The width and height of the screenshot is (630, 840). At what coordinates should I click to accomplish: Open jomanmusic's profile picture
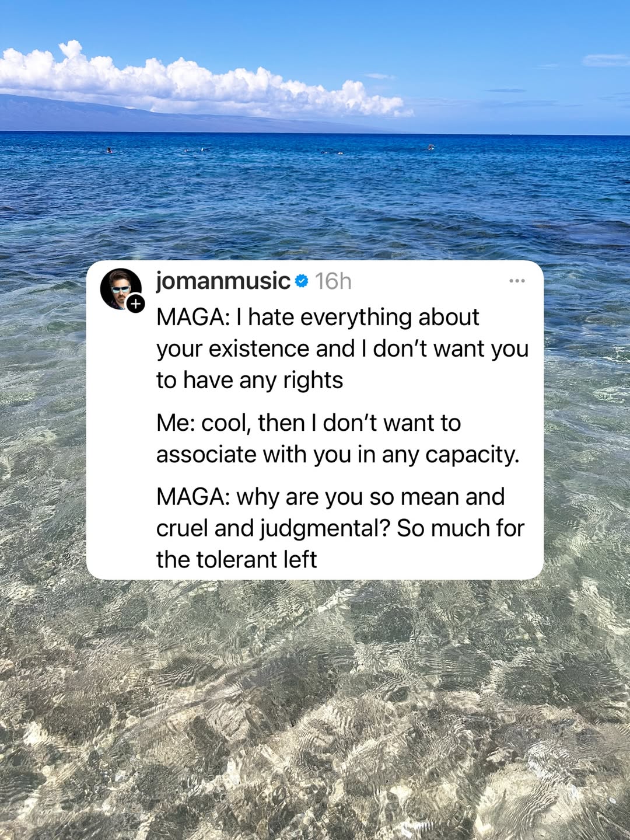pyautogui.click(x=121, y=288)
